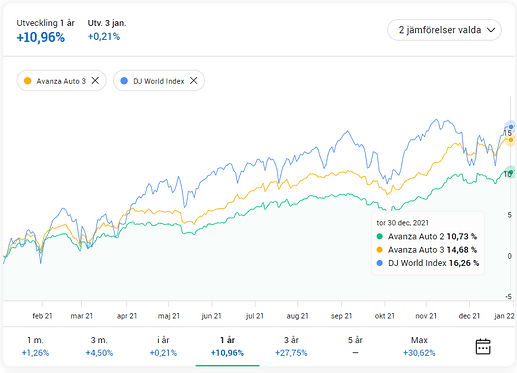Click the 'jul 21' axis label

tap(255, 316)
